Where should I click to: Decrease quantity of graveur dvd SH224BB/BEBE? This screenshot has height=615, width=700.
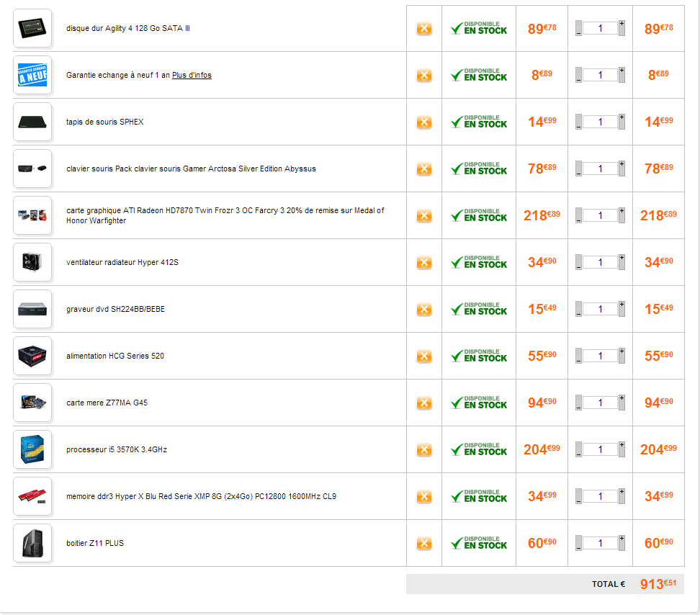click(578, 310)
